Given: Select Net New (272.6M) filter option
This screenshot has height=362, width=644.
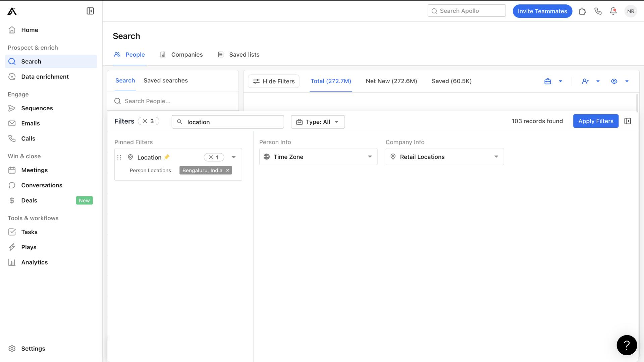Looking at the screenshot, I should 391,81.
